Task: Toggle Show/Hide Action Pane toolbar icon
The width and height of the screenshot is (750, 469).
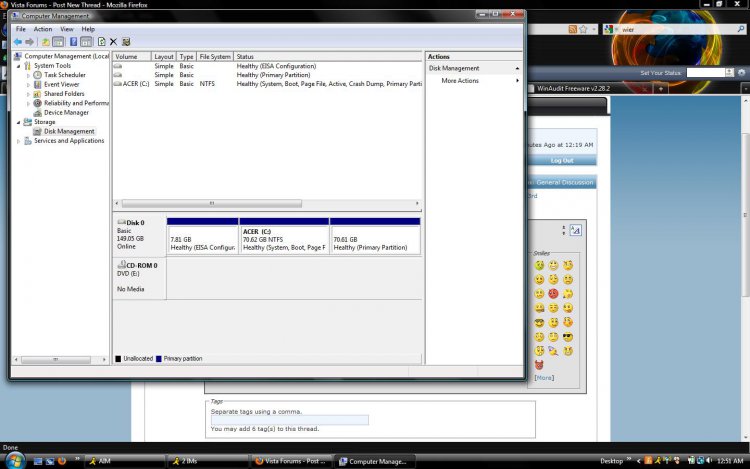Action: (86, 42)
